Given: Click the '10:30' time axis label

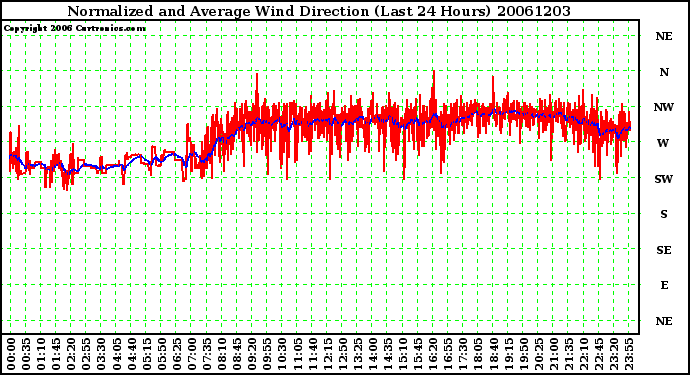Looking at the screenshot, I should point(282,354).
